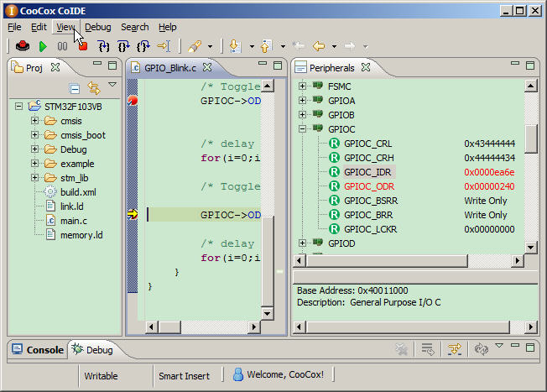547x392 pixels.
Task: Select the GPIOC_CRL register
Action: pyautogui.click(x=367, y=144)
